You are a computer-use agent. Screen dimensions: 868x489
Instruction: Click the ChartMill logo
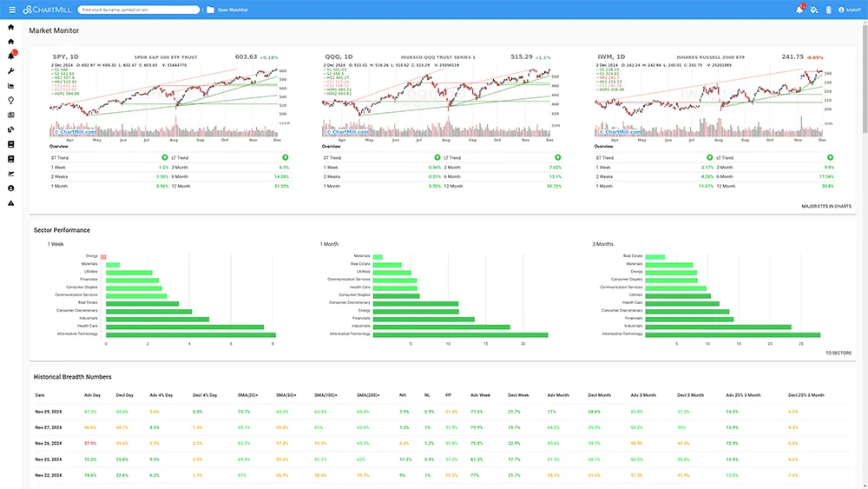pos(47,10)
